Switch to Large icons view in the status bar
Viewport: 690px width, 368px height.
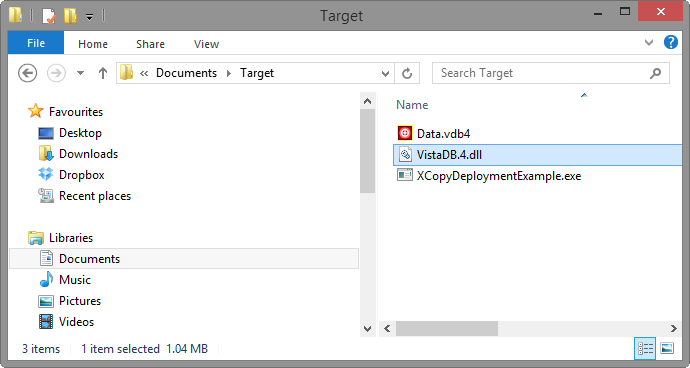(x=667, y=349)
